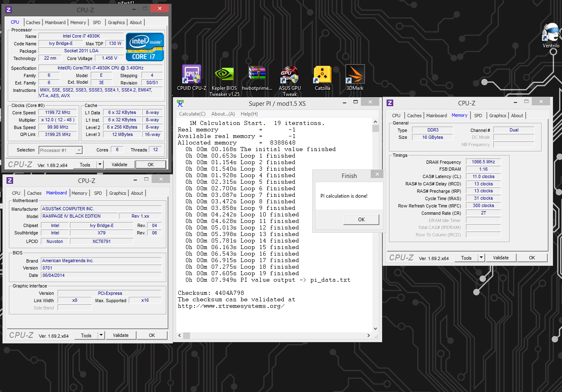Switch to Mainboard tab in Memory CPU-Z window
The image size is (562, 392).
point(437,116)
